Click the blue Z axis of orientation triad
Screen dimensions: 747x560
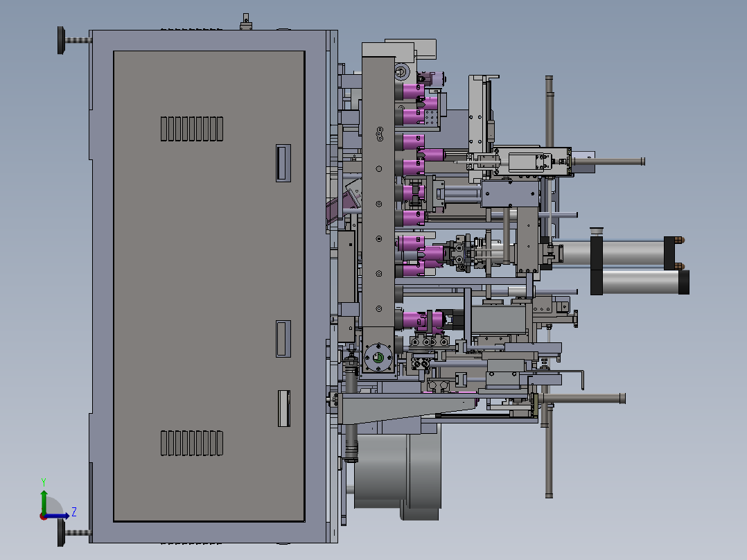click(x=58, y=516)
